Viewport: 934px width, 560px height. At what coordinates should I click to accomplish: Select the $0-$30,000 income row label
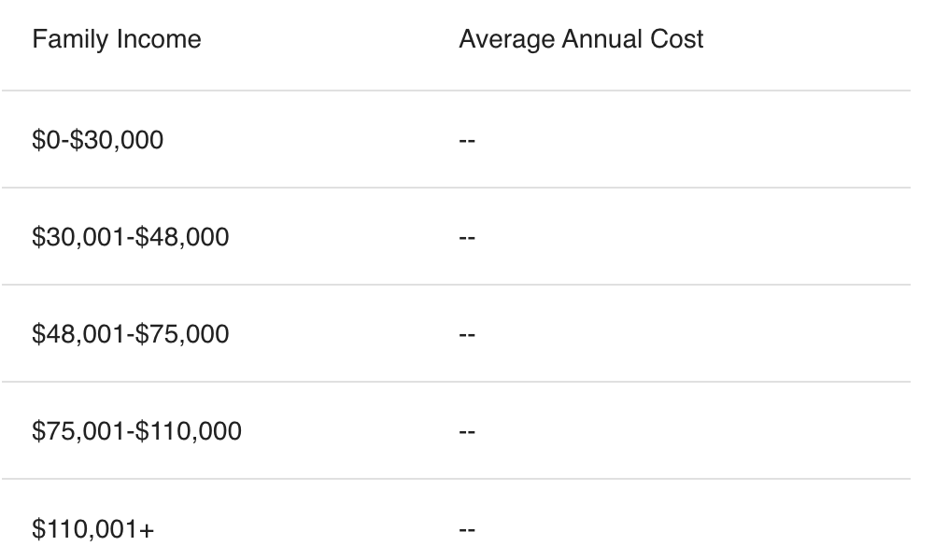[x=98, y=140]
